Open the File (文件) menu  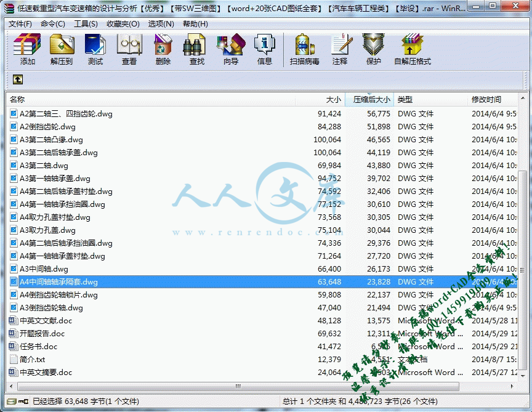point(20,24)
